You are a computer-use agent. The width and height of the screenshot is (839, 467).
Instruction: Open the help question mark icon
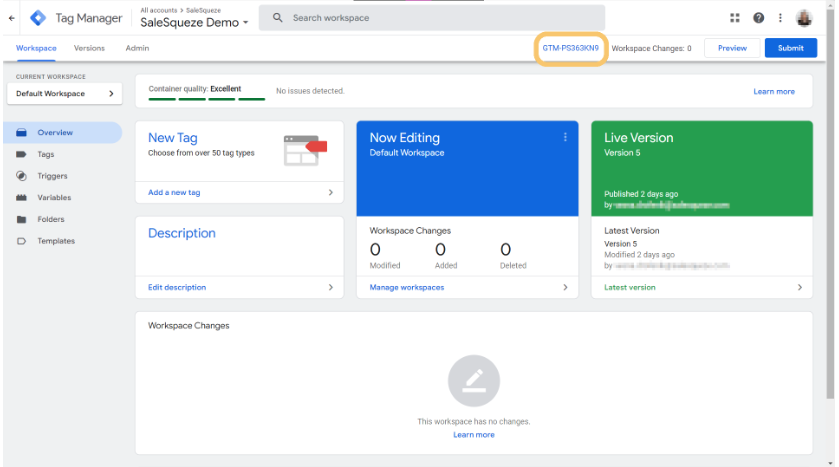pos(758,18)
